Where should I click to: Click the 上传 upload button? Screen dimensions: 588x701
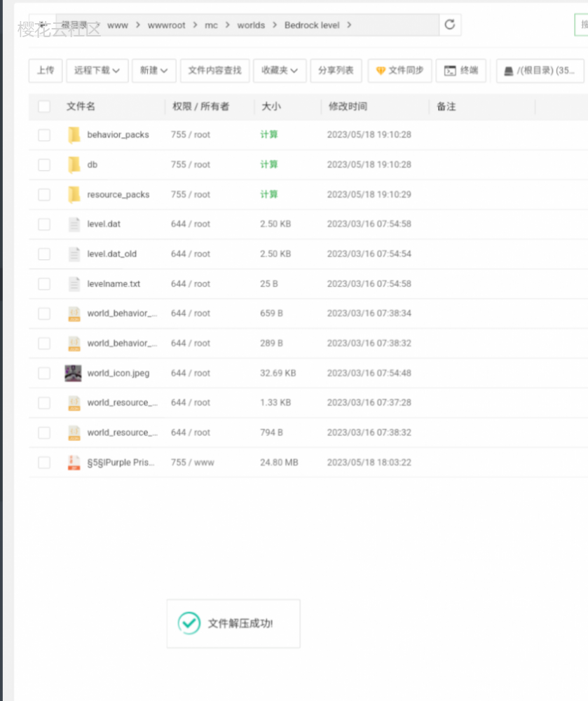(x=45, y=71)
